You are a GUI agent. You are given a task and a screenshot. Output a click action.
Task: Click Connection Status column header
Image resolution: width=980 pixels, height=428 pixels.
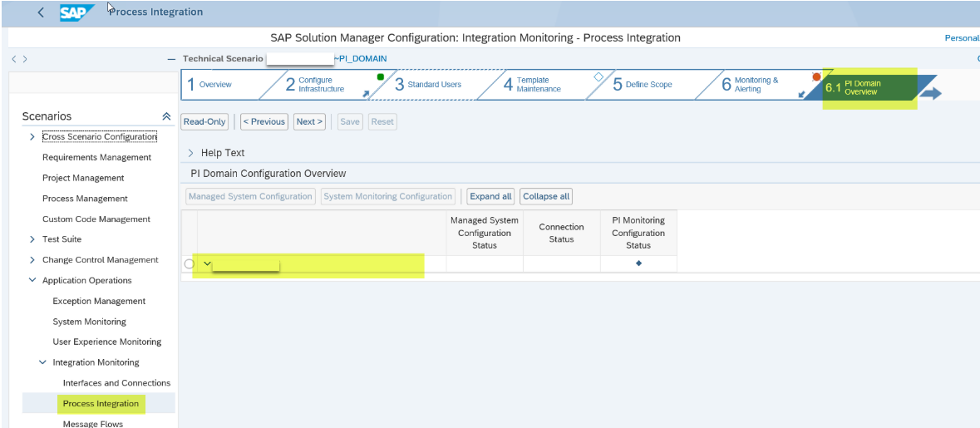pos(561,233)
